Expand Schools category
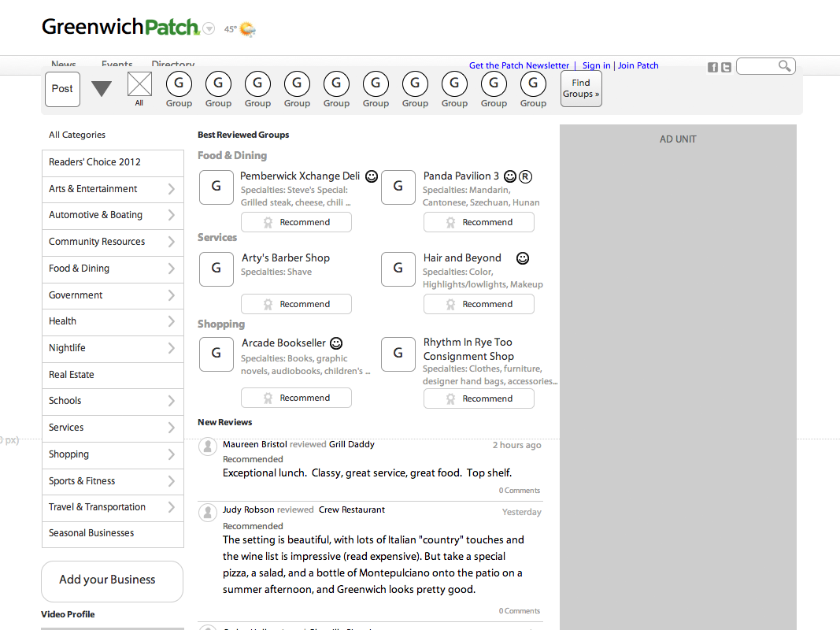Viewport: 840px width, 630px height. pos(171,401)
